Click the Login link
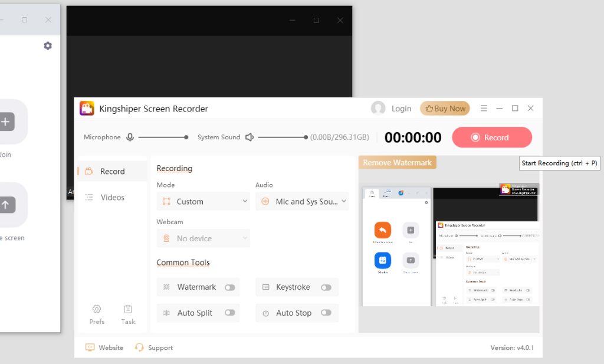 (x=401, y=109)
